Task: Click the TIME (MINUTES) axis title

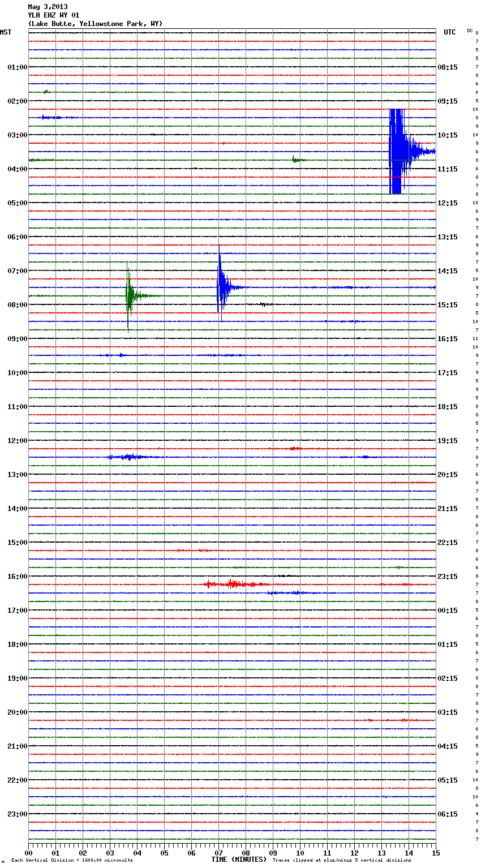Action: point(239,860)
